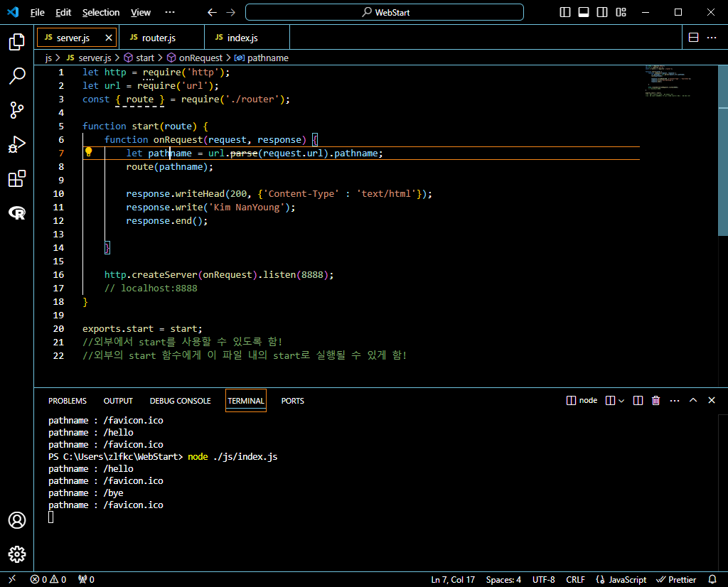The height and width of the screenshot is (587, 728).
Task: Open the Manage gear menu
Action: click(x=17, y=554)
